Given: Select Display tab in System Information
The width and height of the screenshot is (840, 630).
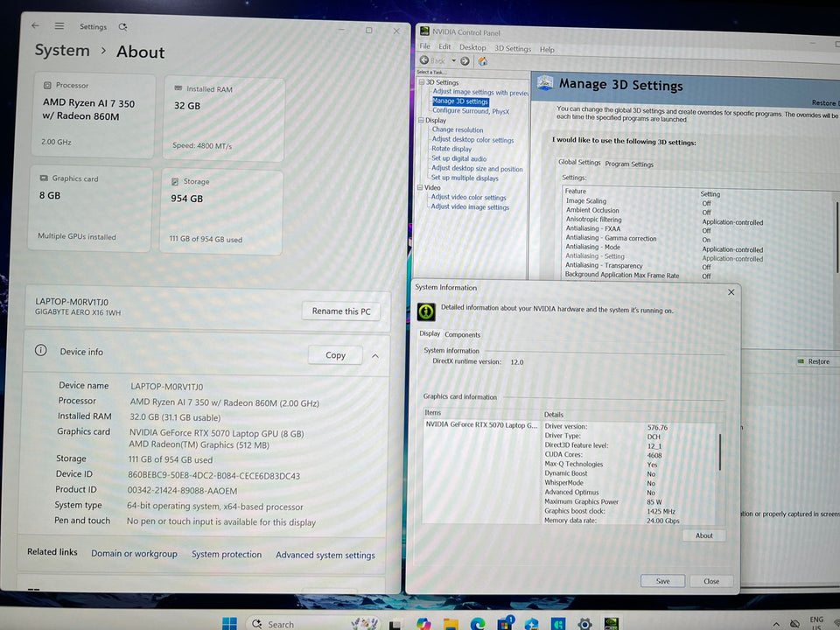Looking at the screenshot, I should point(430,333).
